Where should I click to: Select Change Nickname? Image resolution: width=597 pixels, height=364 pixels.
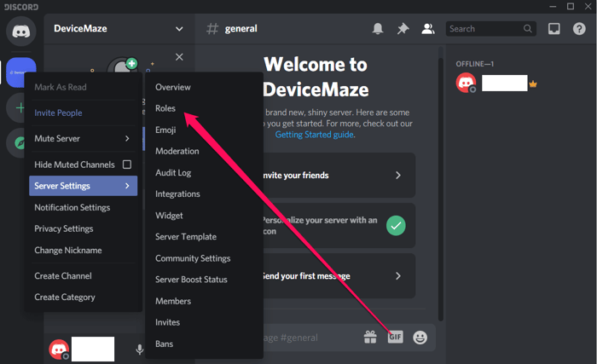(83, 250)
